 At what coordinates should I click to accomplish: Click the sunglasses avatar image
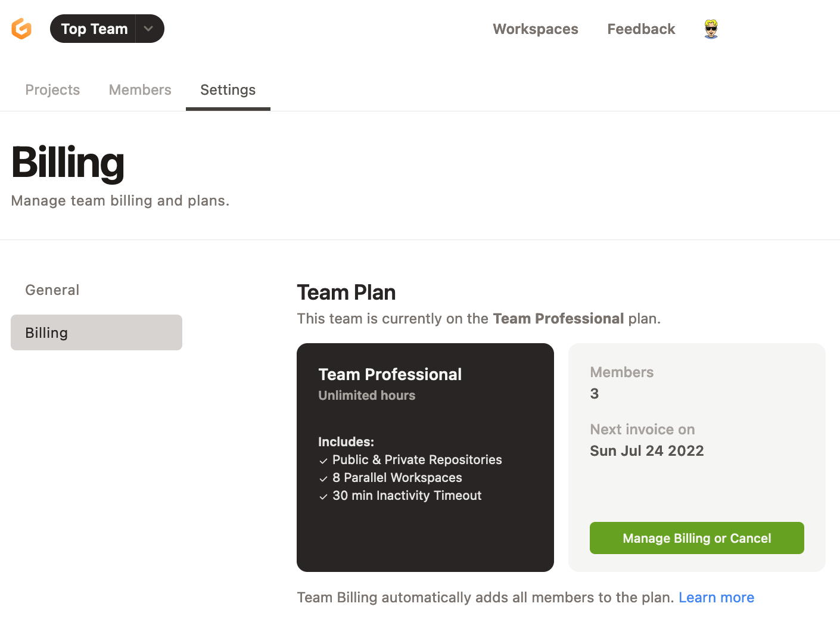pos(710,28)
